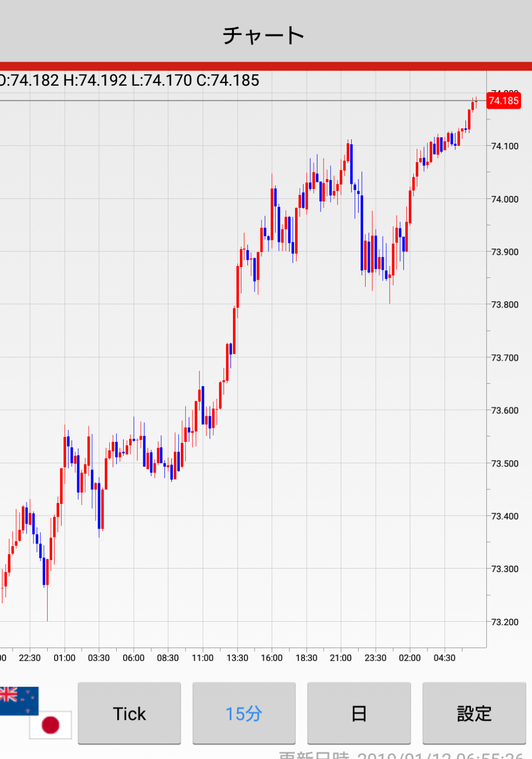Click the チャート title in header
The height and width of the screenshot is (759, 532).
[x=263, y=35]
